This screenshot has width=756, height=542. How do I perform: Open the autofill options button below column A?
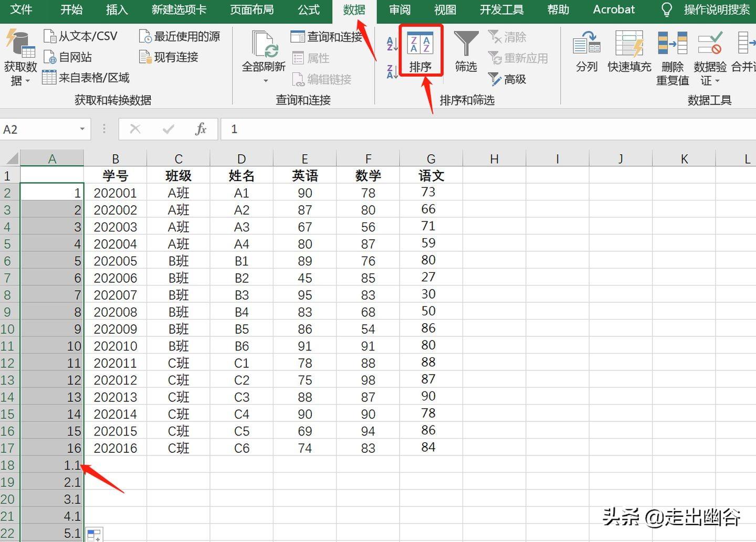tap(94, 535)
